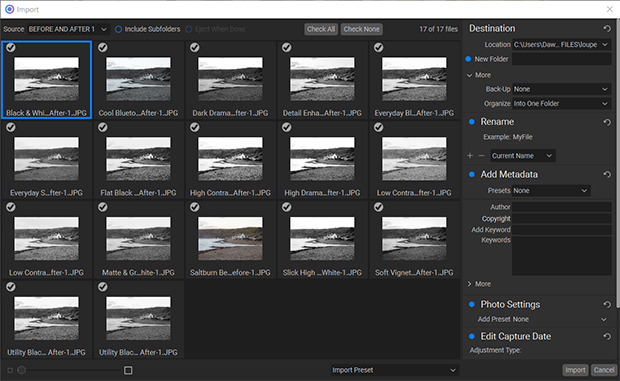Click the Add Keyword field
Viewport: 620px width, 381px height.
pos(561,230)
